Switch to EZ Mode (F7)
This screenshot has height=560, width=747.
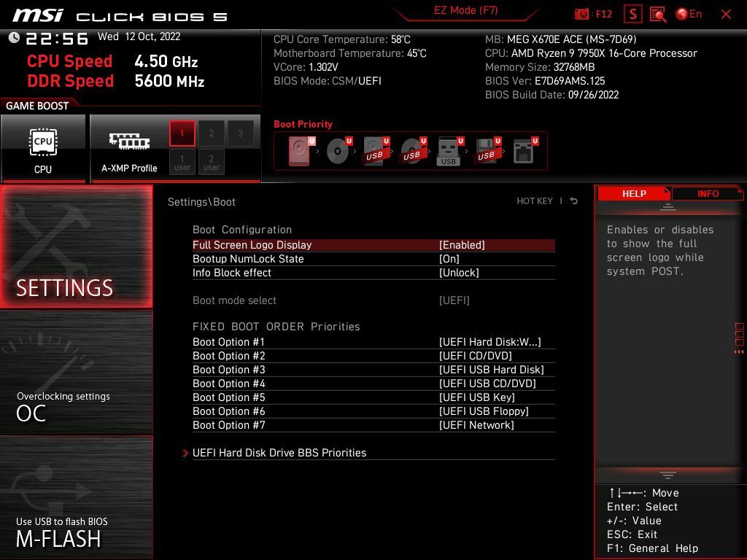tap(465, 10)
